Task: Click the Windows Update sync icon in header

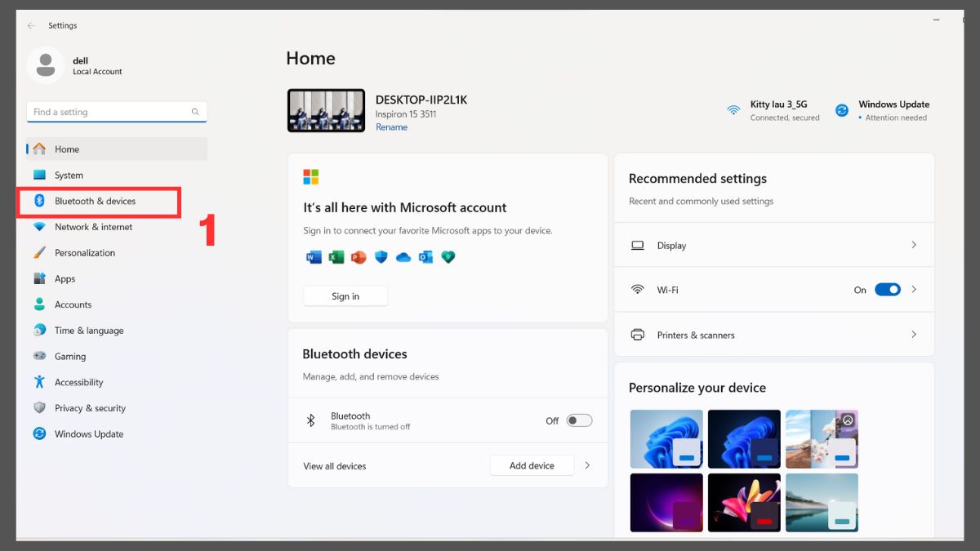Action: click(842, 109)
